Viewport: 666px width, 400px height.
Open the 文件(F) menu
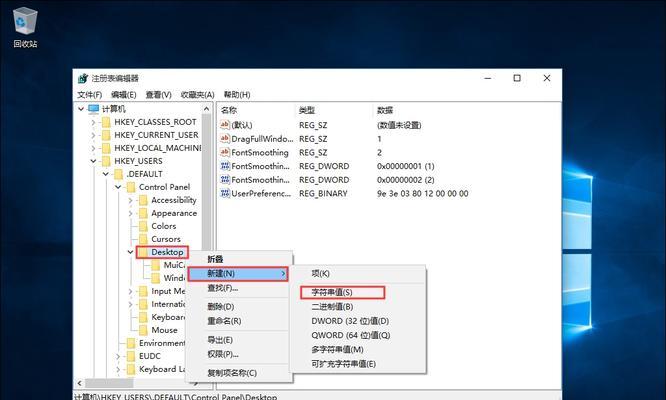[90, 95]
